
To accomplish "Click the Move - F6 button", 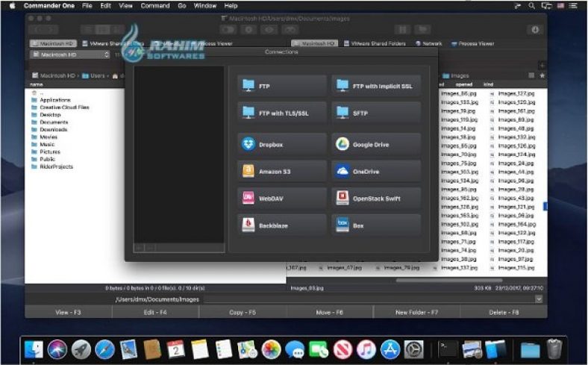I will pos(329,312).
